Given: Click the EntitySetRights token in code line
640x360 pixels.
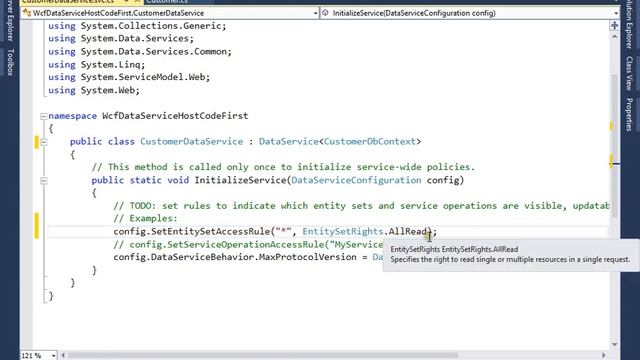Looking at the screenshot, I should coord(343,231).
